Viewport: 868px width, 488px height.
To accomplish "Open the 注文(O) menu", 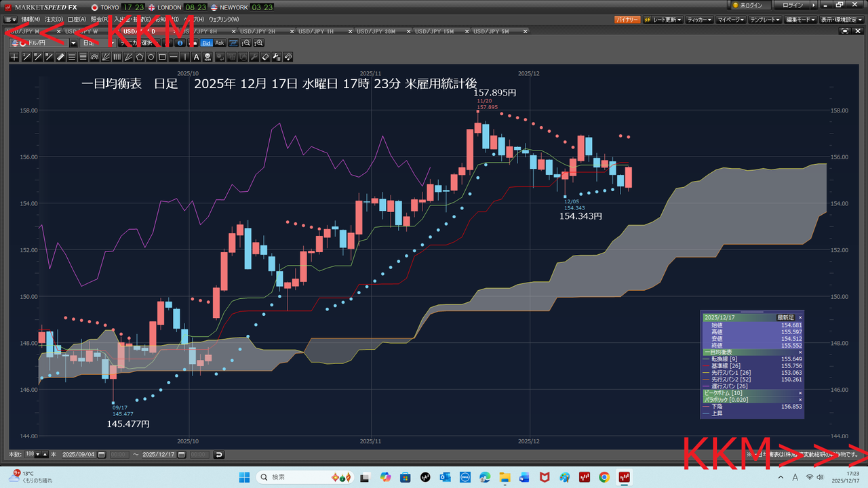I will [x=54, y=20].
